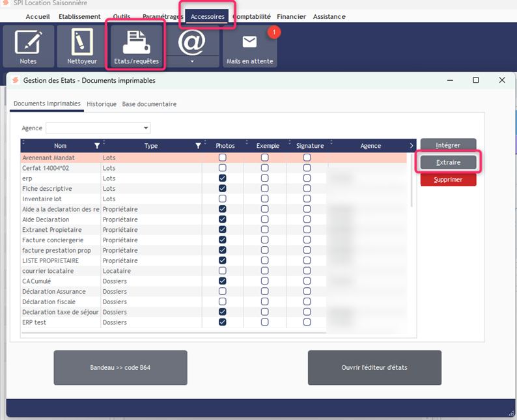517x420 pixels.
Task: Uncheck Photos checkbox for erp row
Action: [223, 178]
